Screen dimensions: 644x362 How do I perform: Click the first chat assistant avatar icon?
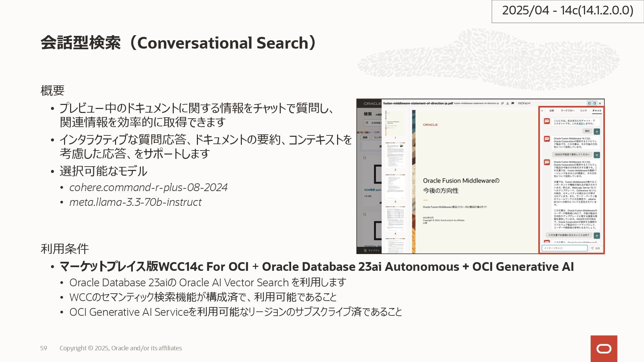(547, 121)
